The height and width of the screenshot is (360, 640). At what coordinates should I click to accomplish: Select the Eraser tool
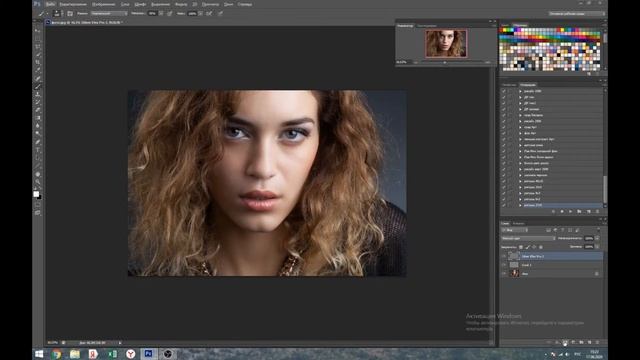coord(38,110)
